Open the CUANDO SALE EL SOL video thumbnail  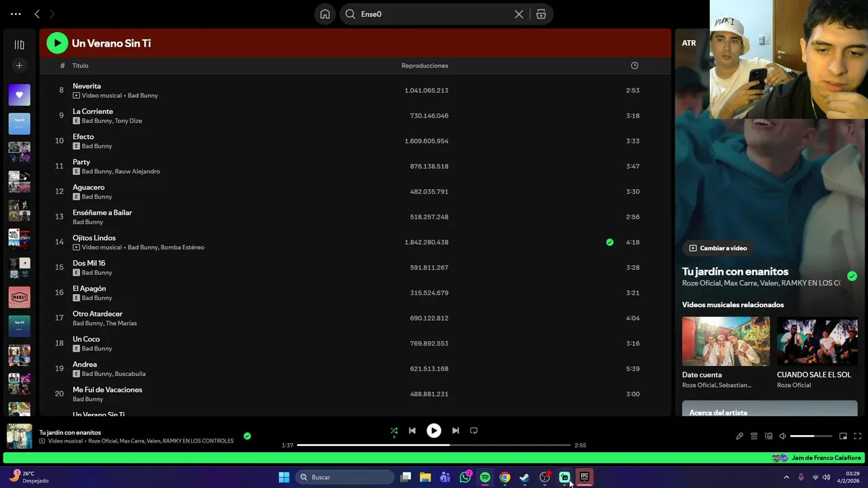tap(817, 342)
